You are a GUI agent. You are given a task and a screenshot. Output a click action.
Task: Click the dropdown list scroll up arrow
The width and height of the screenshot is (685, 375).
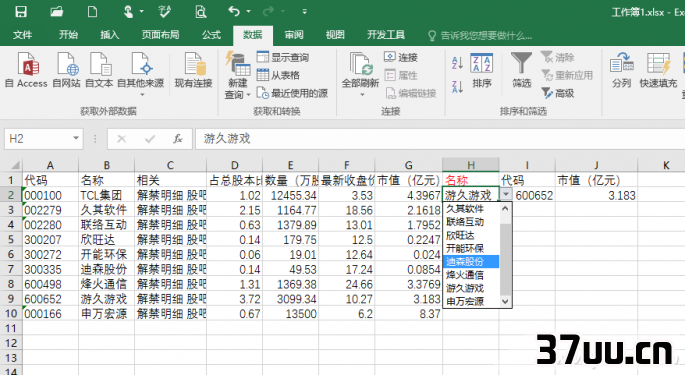505,209
